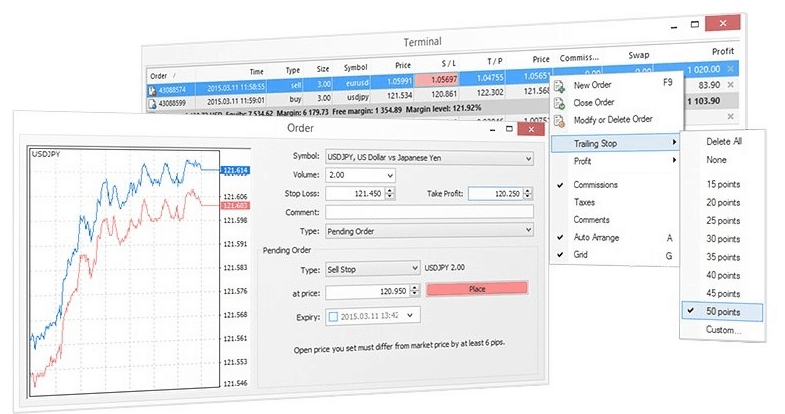Click the USDJPY tick chart
This screenshot has height=414, width=785.
(124, 273)
